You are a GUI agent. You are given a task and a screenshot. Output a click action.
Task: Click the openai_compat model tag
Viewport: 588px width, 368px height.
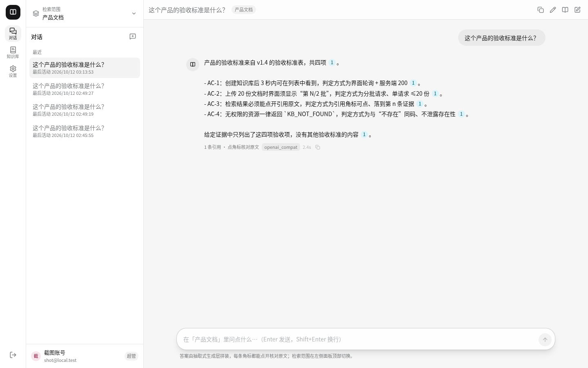281,147
